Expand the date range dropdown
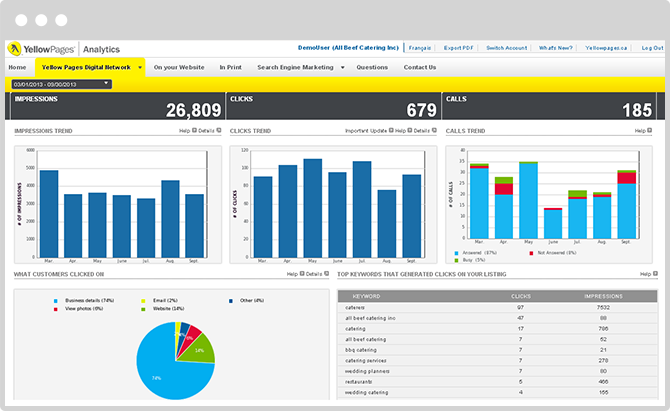 [106, 83]
